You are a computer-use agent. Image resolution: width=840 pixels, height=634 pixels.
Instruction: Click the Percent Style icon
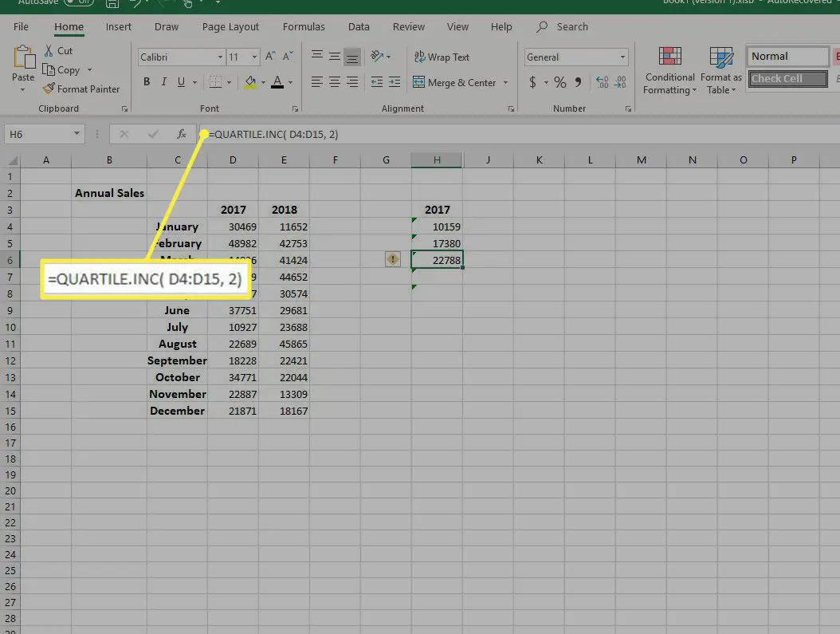point(560,83)
